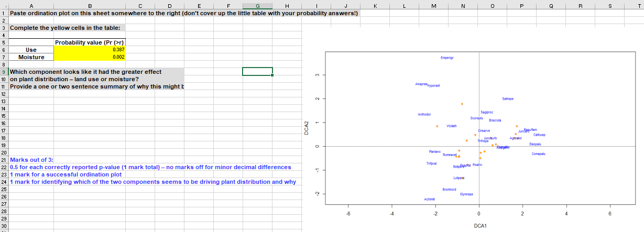Click '1 mark for a successful ordination plot' cell
The image size is (644, 232).
point(66,174)
